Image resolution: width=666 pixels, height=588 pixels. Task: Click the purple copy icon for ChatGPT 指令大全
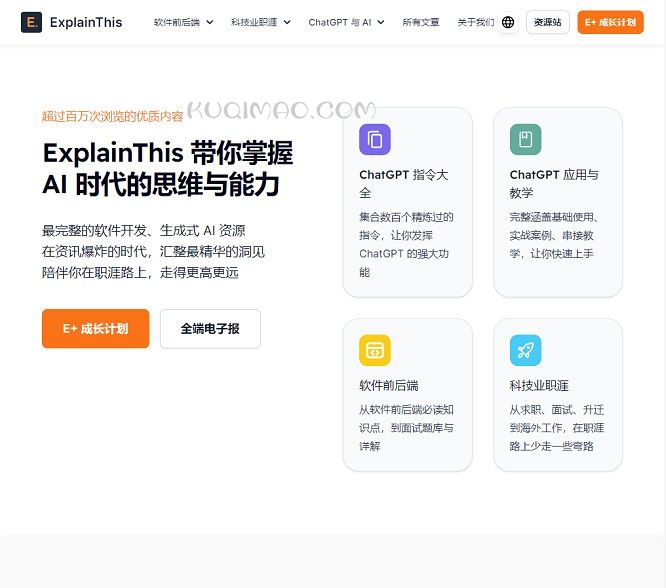click(375, 139)
